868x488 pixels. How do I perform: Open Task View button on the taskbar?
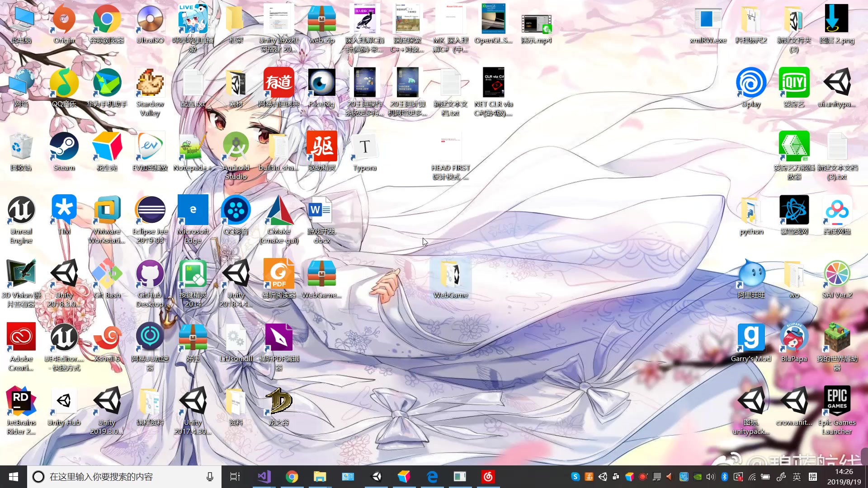[x=235, y=477]
